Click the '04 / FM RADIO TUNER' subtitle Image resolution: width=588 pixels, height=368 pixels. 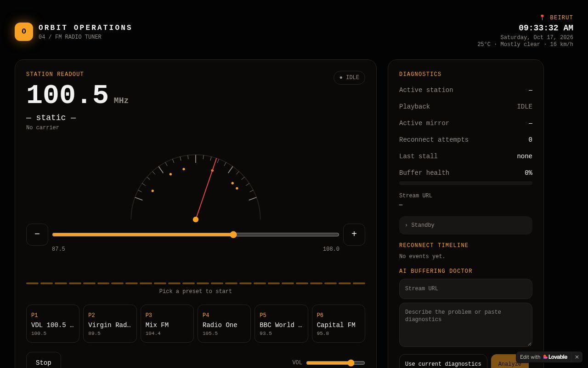click(x=70, y=37)
